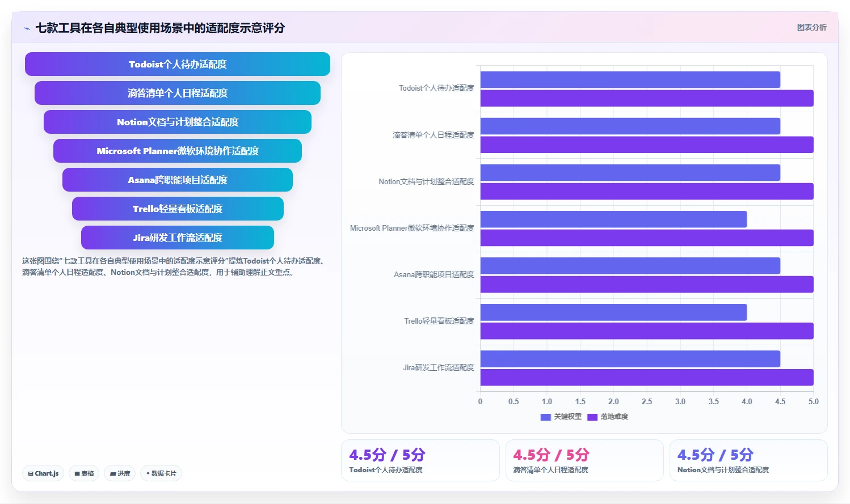Click the x-axis tick value 0.5
This screenshot has height=504, width=850.
514,401
